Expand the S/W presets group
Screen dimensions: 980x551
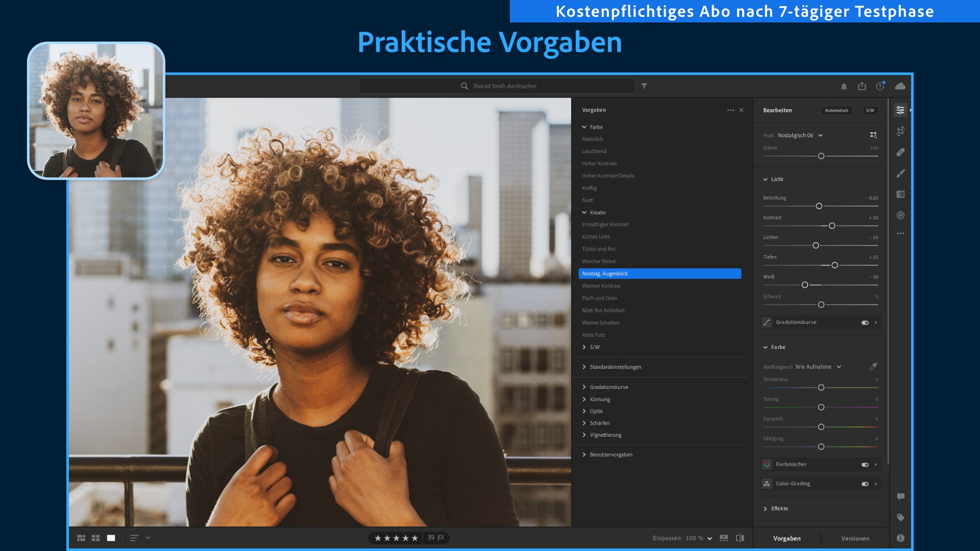tap(591, 347)
